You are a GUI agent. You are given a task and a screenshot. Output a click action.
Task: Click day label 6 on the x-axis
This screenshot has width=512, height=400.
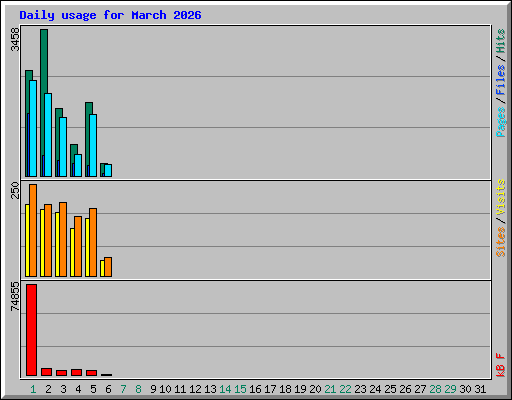(x=108, y=389)
